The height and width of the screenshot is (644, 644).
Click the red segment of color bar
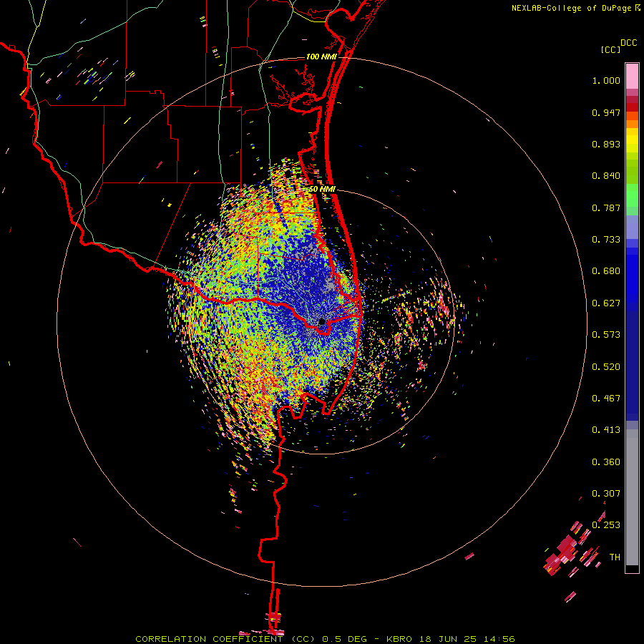[x=632, y=107]
